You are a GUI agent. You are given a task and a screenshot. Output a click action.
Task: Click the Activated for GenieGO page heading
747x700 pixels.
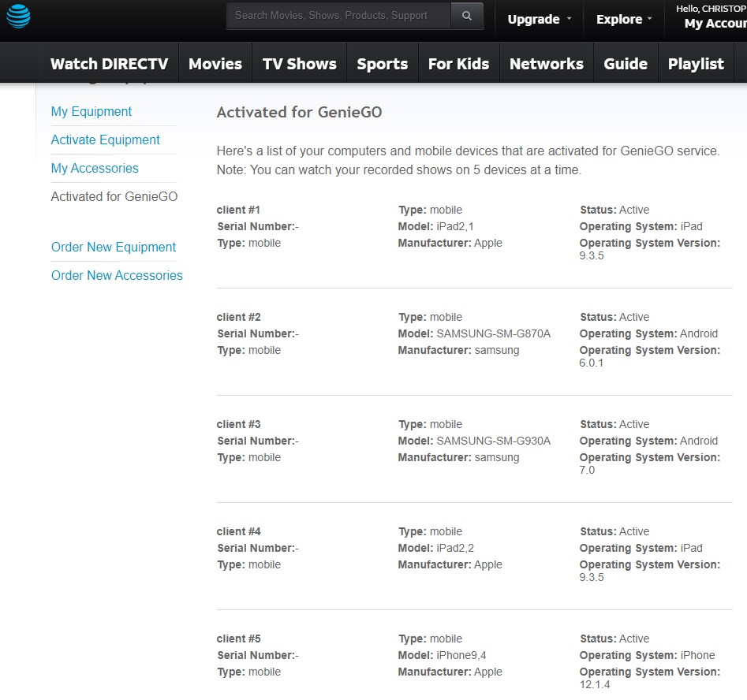[x=299, y=113]
